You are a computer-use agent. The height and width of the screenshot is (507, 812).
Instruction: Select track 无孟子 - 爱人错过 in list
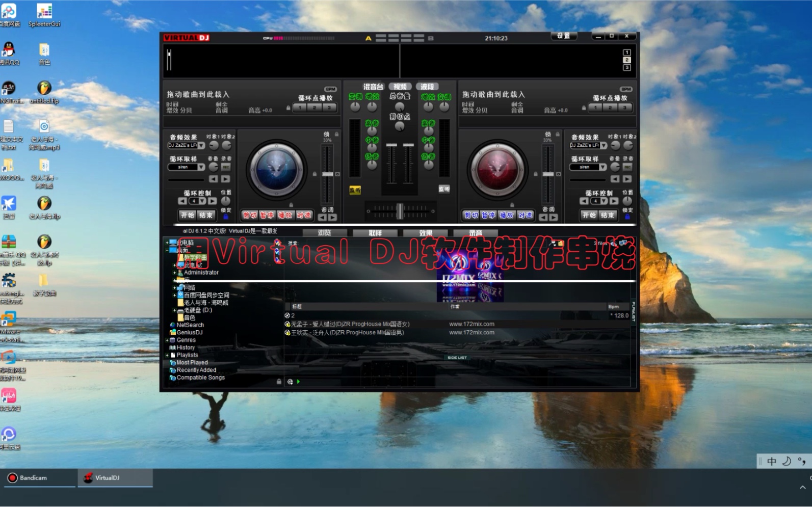(458, 324)
